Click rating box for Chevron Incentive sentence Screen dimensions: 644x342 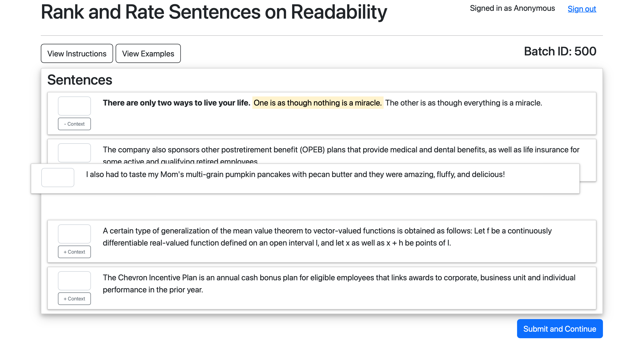(x=74, y=281)
